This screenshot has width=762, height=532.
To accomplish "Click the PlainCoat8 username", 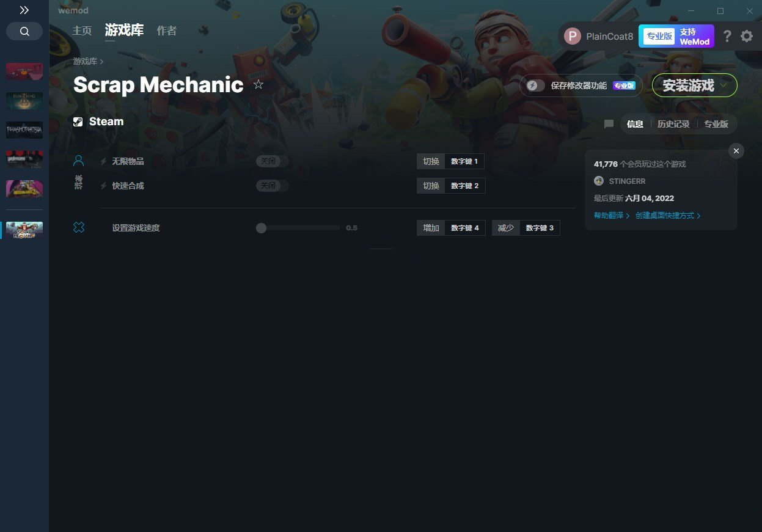I will pyautogui.click(x=610, y=37).
